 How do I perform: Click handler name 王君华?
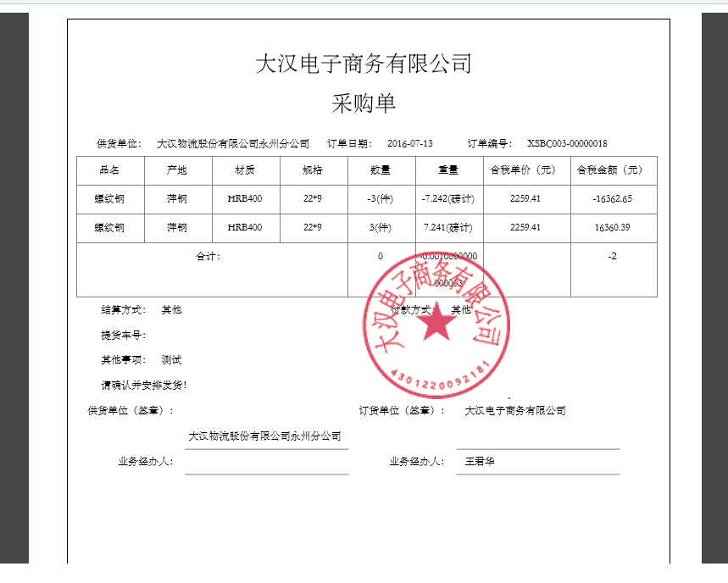coord(480,461)
